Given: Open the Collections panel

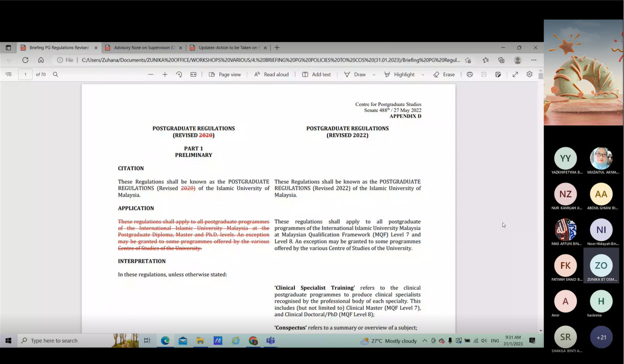Looking at the screenshot, I should pos(501,60).
